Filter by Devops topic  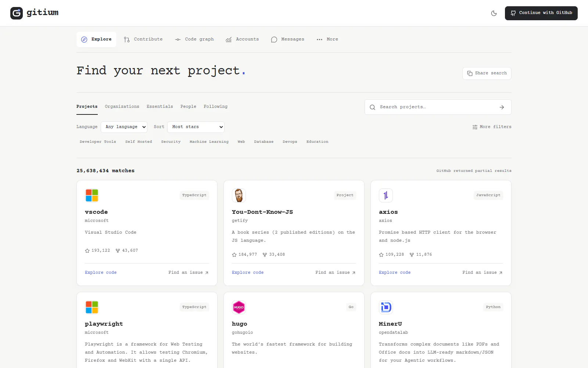pyautogui.click(x=290, y=142)
